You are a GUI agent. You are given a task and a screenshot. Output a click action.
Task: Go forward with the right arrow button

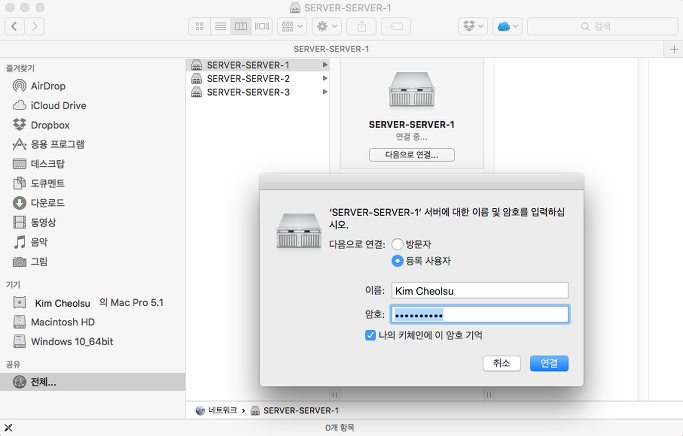(34, 27)
